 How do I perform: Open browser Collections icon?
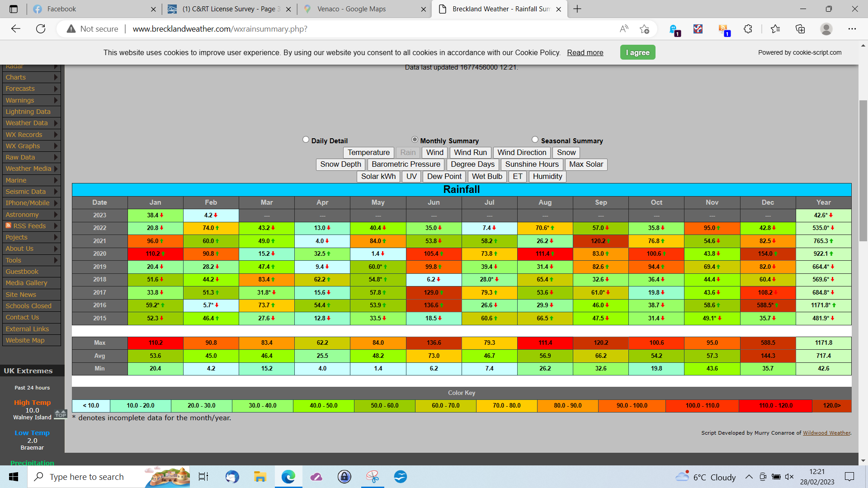[800, 29]
